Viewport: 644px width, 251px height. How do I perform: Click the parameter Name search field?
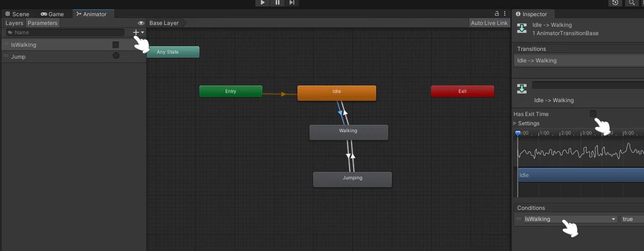[65, 32]
